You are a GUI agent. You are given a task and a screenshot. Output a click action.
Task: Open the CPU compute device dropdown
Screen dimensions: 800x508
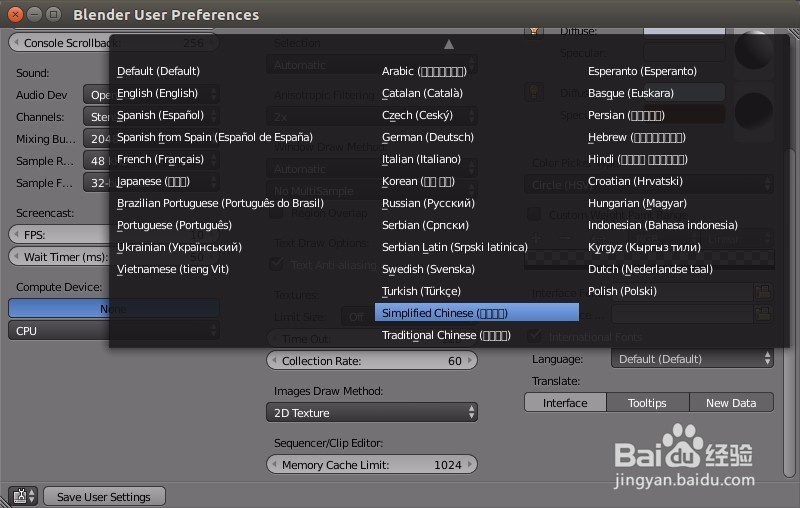point(114,331)
